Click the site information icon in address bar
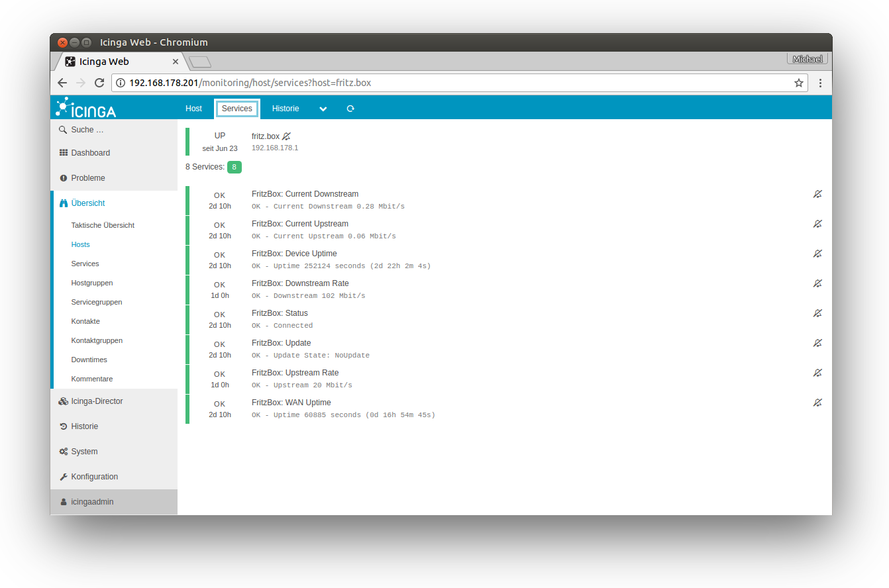Image resolution: width=889 pixels, height=588 pixels. tap(121, 83)
